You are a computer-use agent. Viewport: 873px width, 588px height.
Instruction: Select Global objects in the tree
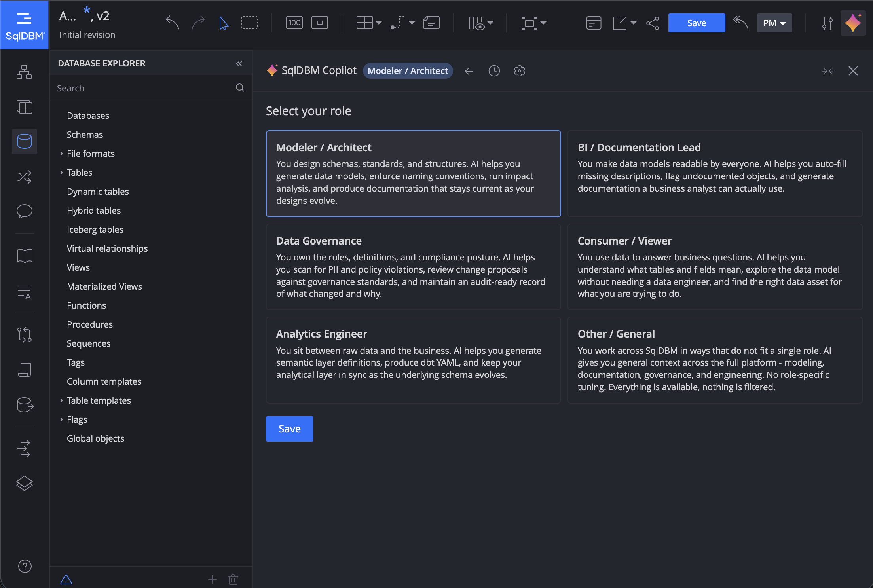[x=95, y=438]
